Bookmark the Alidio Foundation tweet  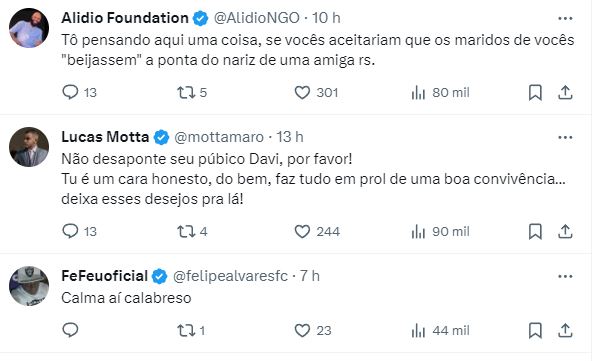pyautogui.click(x=535, y=93)
